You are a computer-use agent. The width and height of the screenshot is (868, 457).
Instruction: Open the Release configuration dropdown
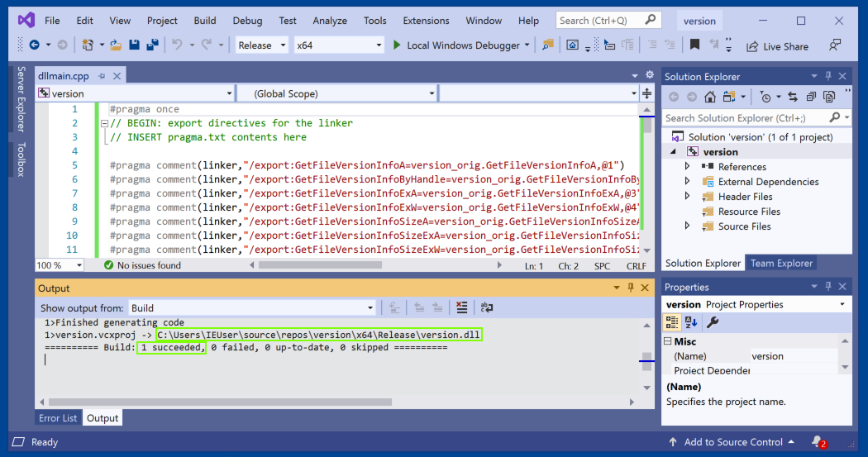(262, 45)
